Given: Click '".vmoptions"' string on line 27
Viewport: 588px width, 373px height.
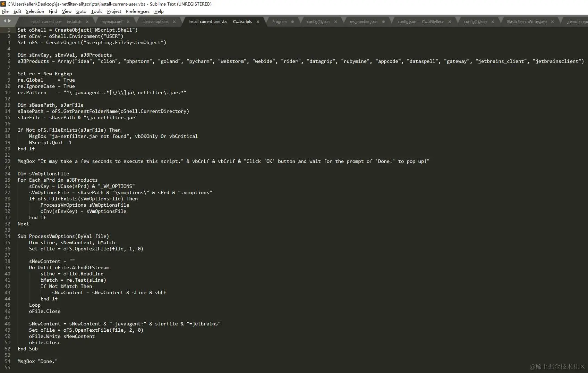Looking at the screenshot, I should (195, 192).
